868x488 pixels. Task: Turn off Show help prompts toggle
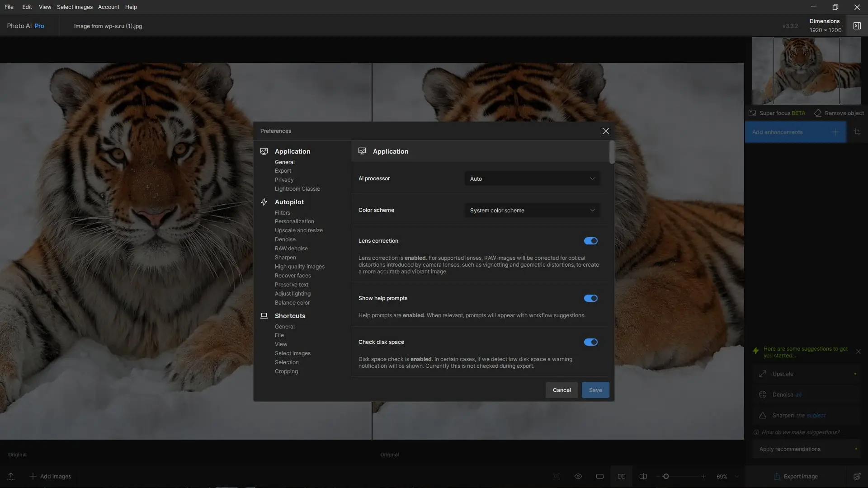(x=590, y=298)
